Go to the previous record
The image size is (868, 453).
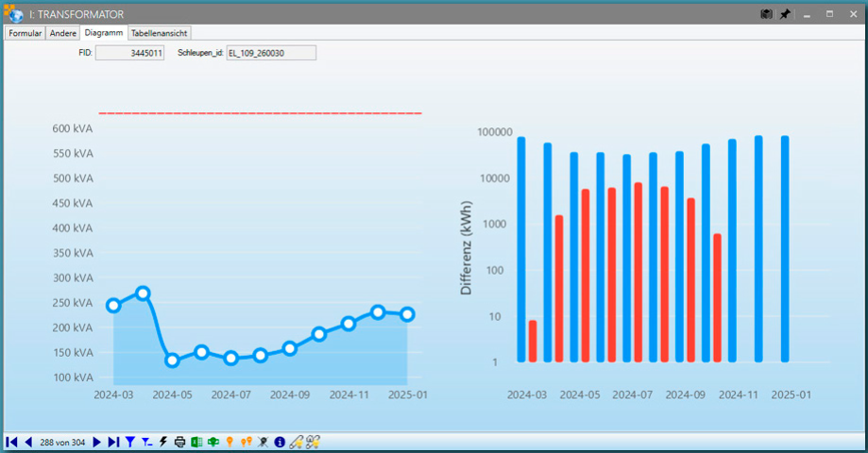click(28, 442)
